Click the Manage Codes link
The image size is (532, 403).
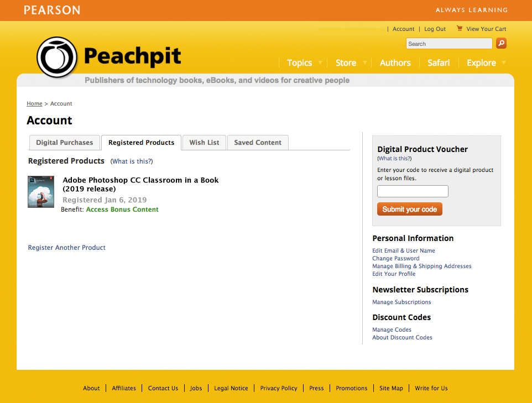tap(392, 329)
